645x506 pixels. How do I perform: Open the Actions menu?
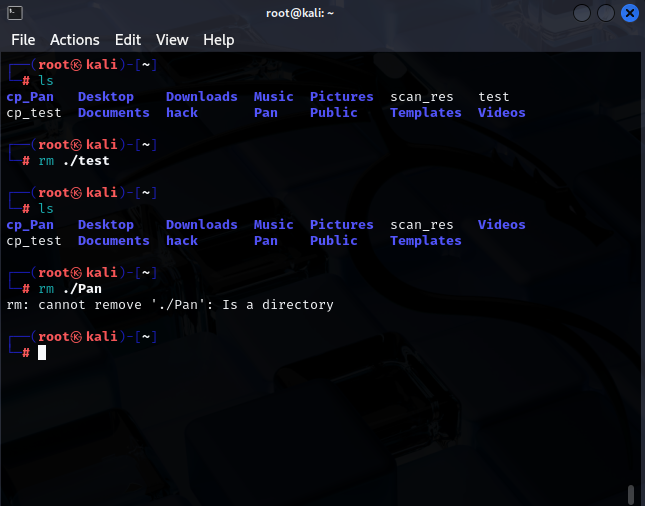(x=75, y=40)
